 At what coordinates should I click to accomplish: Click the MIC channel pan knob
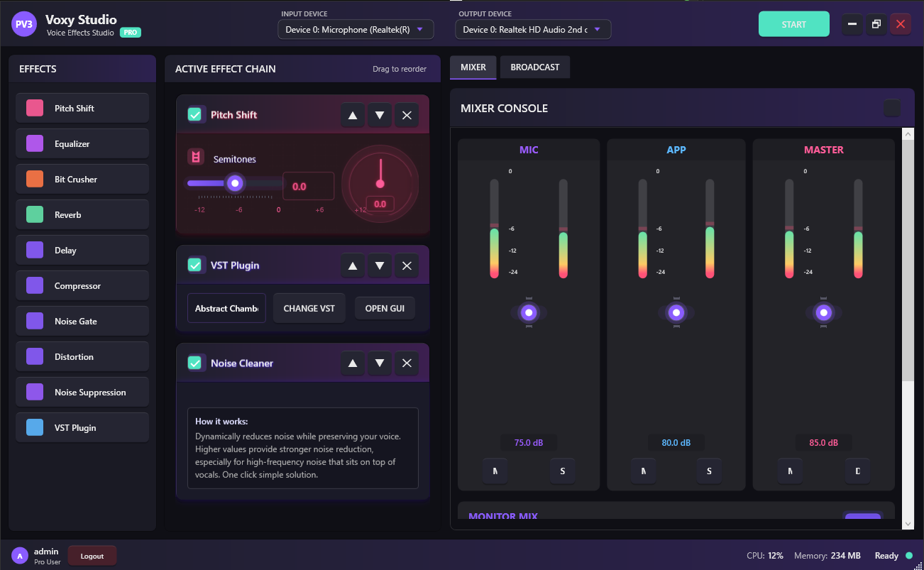(528, 312)
